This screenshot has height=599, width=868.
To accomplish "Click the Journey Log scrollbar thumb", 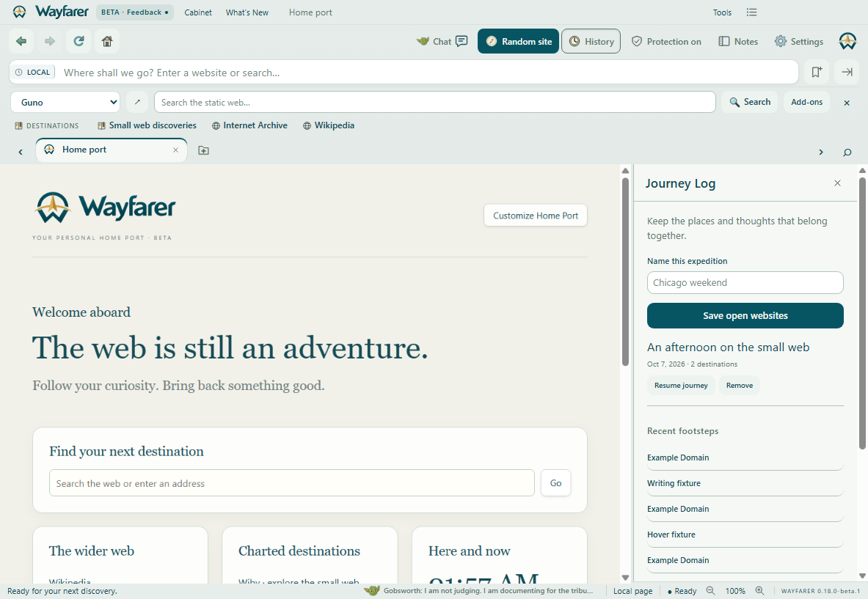I will [x=862, y=313].
